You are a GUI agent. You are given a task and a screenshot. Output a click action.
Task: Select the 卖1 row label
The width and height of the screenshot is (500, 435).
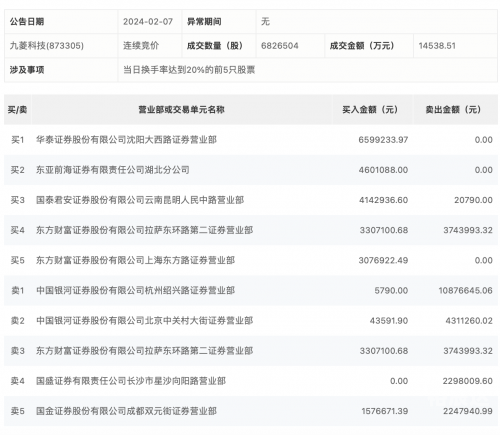tap(18, 291)
